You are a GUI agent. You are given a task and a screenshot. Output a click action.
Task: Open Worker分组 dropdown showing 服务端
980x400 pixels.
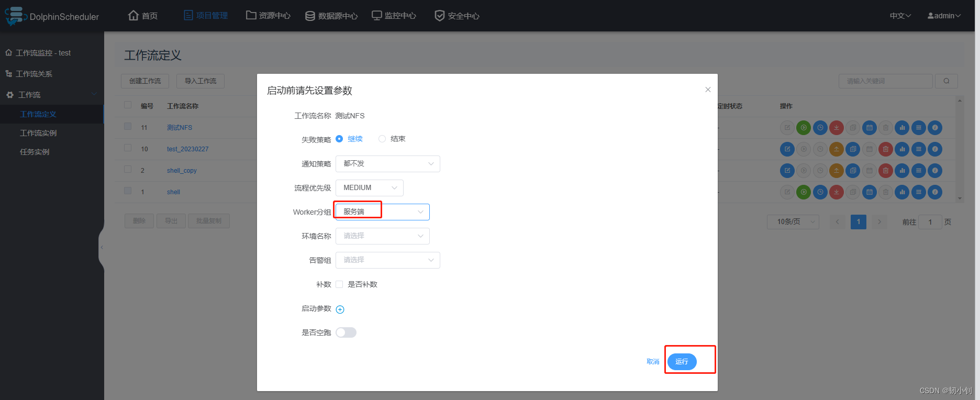point(383,212)
